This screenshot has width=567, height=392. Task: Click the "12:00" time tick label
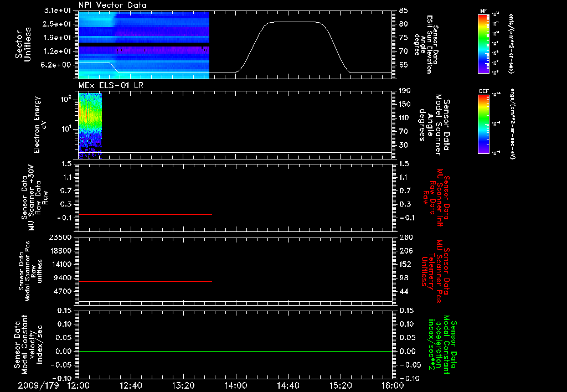coord(79,385)
